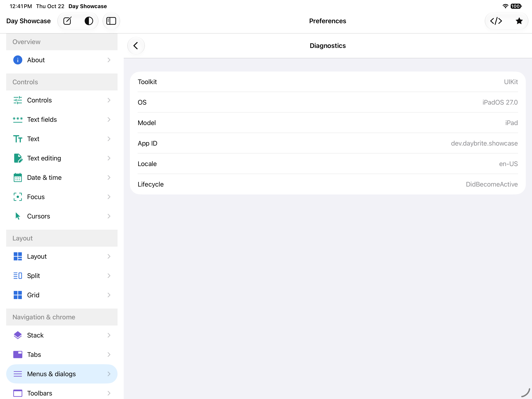Image resolution: width=532 pixels, height=399 pixels.
Task: Select Menus & dialogs sidebar item
Action: coord(62,374)
